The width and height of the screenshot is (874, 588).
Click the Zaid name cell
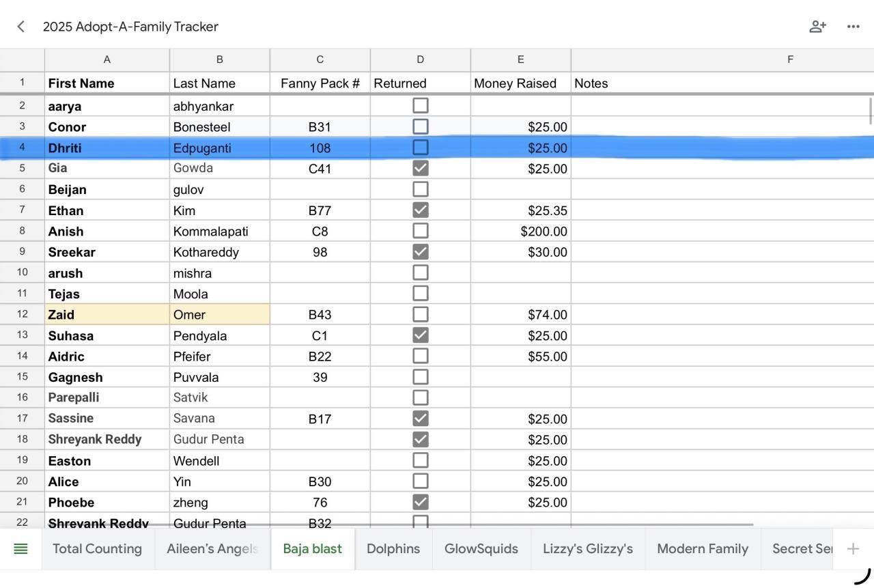[107, 315]
